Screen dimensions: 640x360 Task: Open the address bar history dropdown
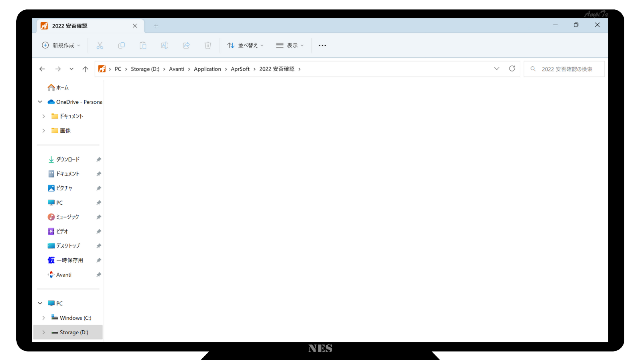point(496,69)
